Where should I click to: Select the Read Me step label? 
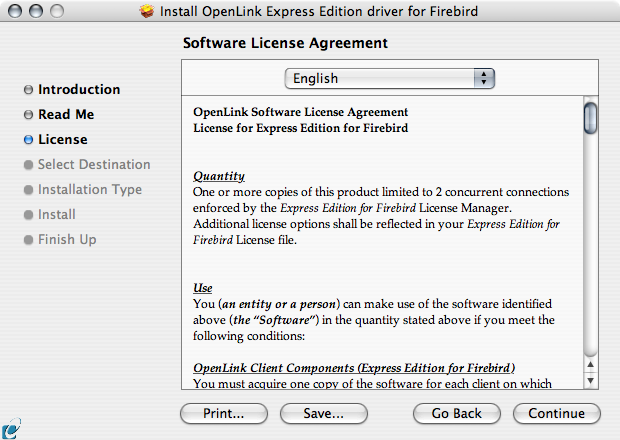click(x=66, y=115)
